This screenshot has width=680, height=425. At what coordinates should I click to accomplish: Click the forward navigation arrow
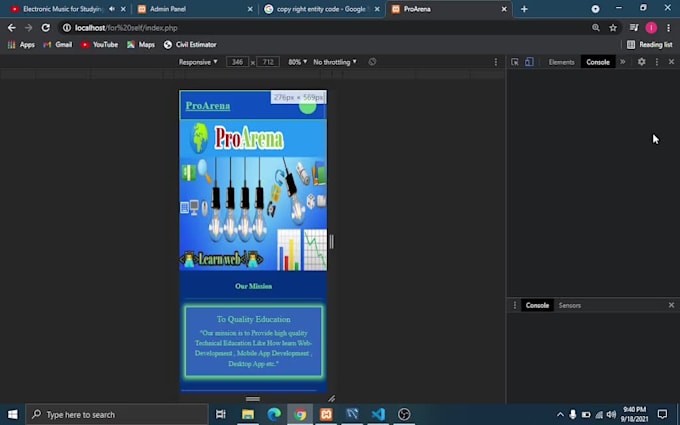coord(29,28)
